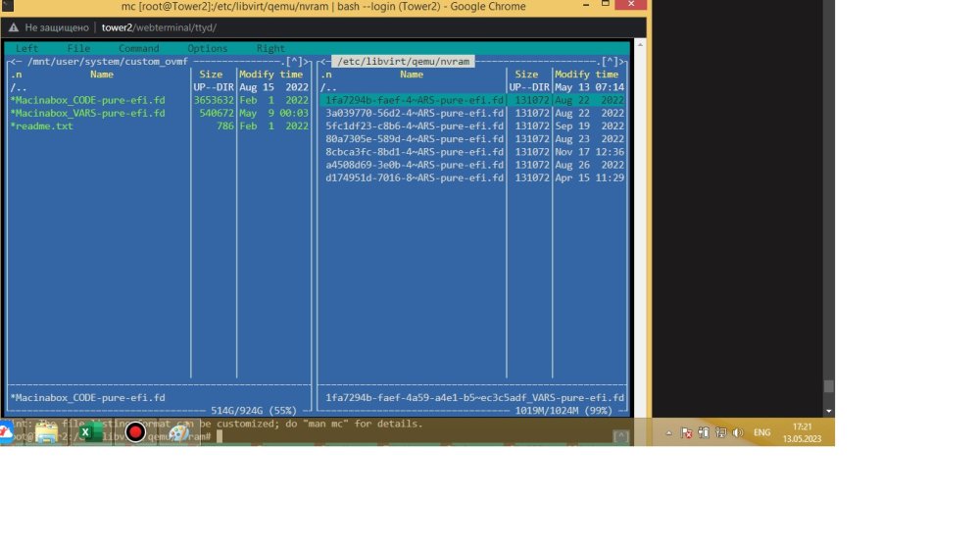Open Paint from the taskbar
The image size is (980, 552).
pyautogui.click(x=178, y=432)
